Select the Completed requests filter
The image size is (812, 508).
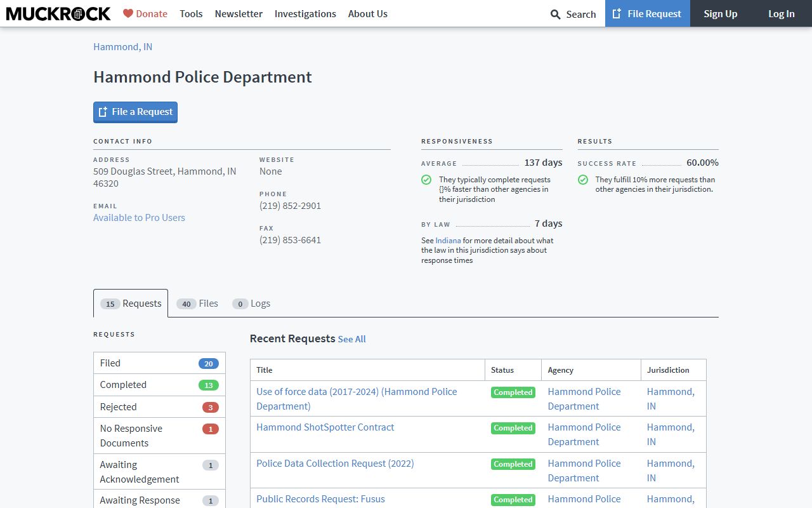tap(159, 385)
